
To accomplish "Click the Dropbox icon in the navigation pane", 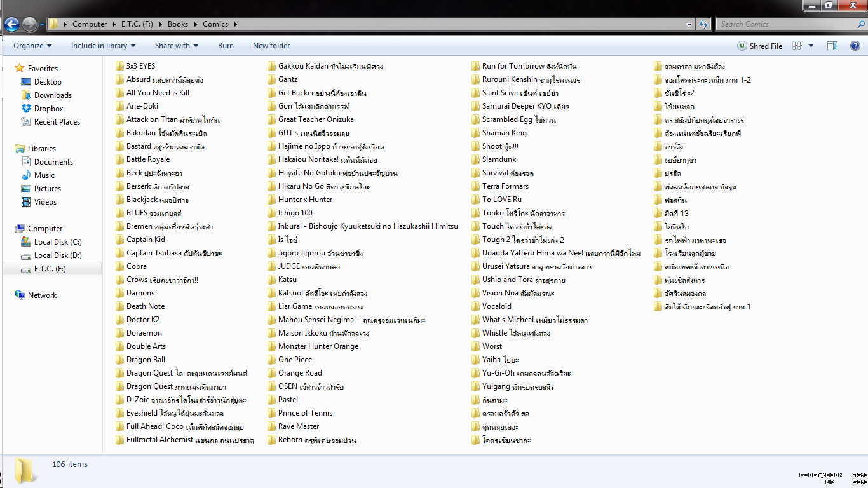I will [26, 109].
